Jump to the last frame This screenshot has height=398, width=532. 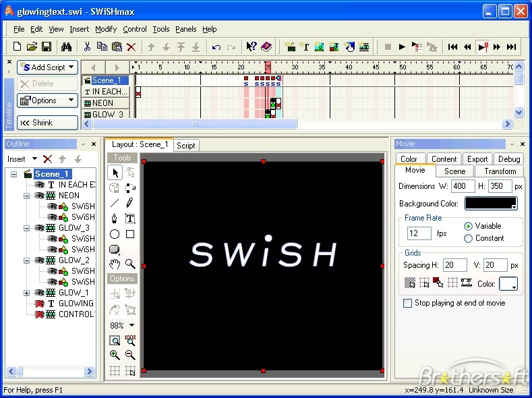[x=511, y=47]
